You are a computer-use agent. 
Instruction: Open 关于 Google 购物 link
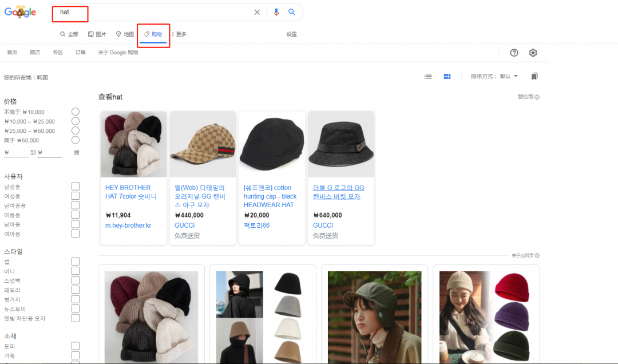point(118,53)
